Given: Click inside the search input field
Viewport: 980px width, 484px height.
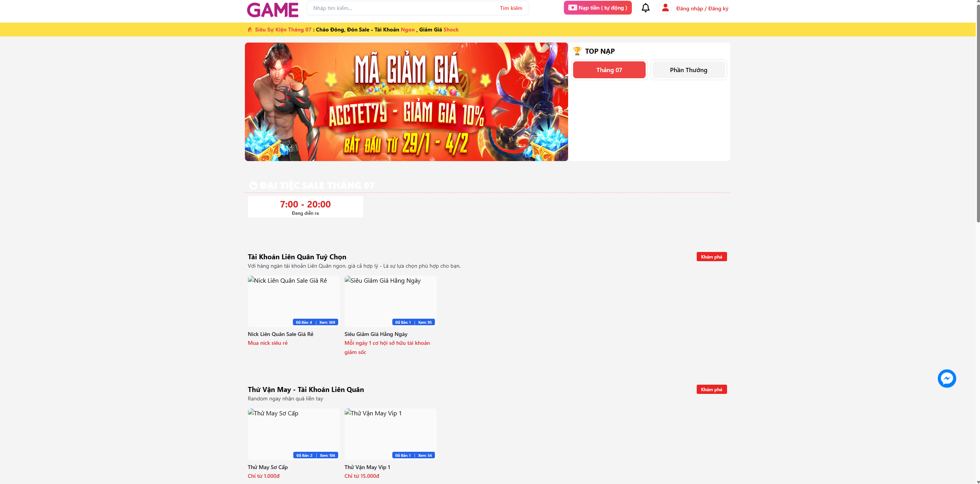Looking at the screenshot, I should coord(384,8).
